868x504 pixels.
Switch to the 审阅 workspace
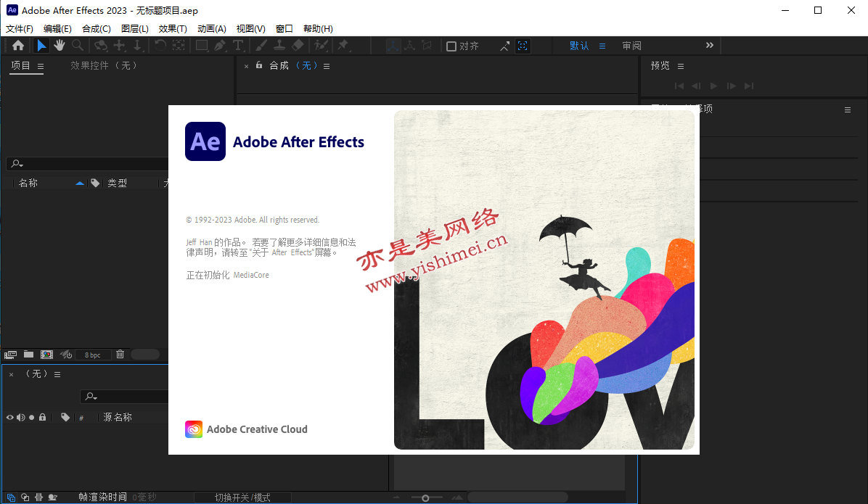(631, 46)
